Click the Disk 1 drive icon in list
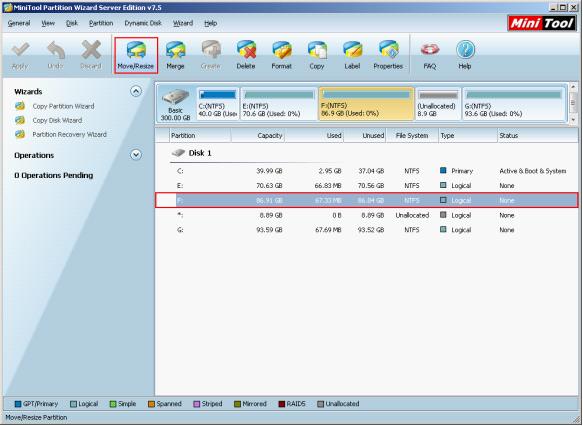This screenshot has height=426, width=583. coord(178,153)
